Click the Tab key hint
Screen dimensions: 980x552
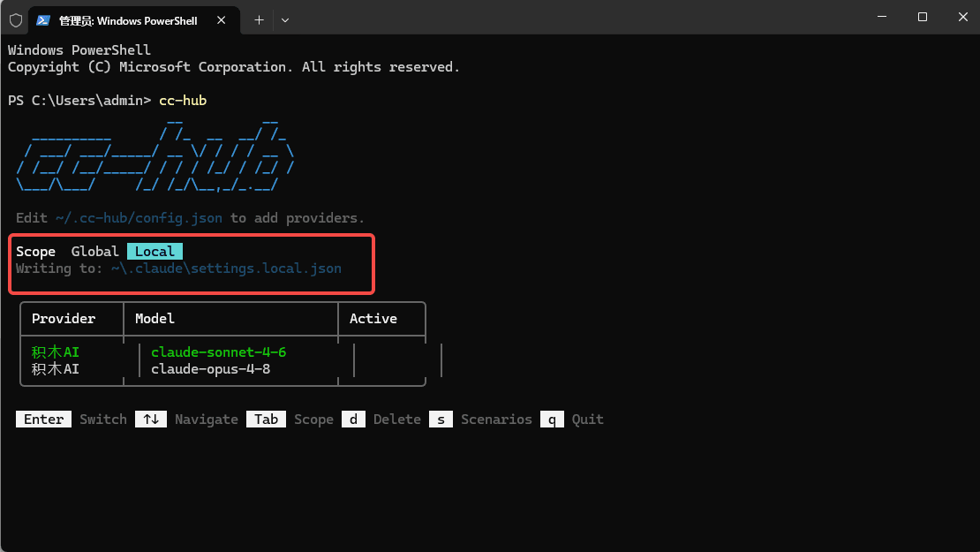(267, 420)
